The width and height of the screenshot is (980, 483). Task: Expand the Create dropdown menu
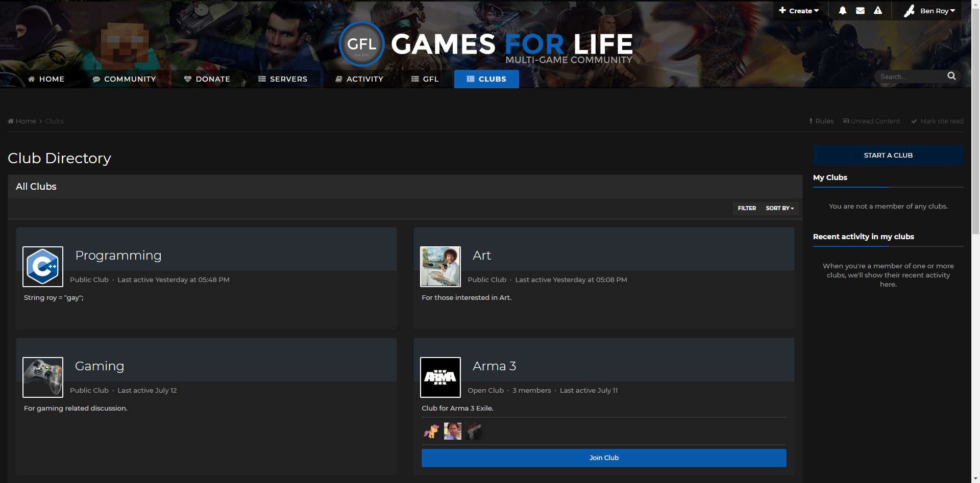(799, 11)
